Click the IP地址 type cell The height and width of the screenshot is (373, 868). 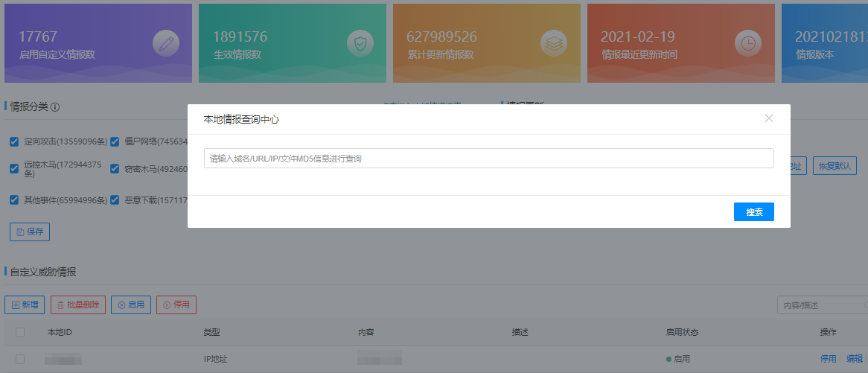coord(215,359)
